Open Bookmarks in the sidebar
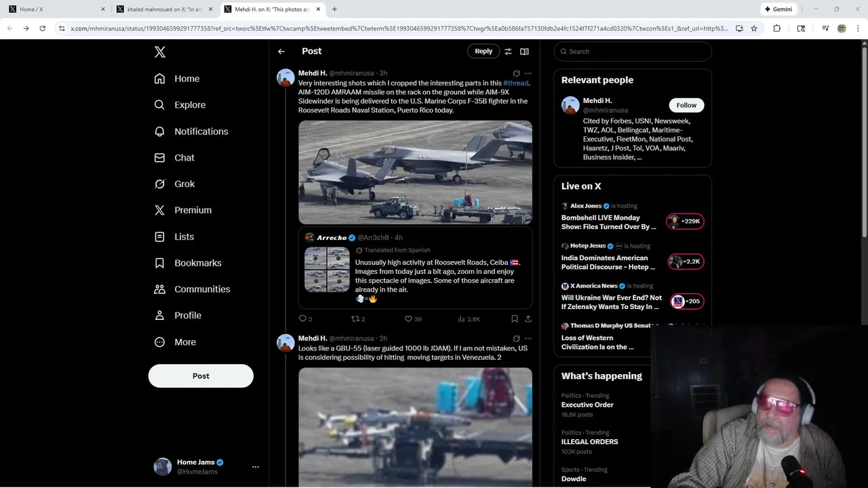This screenshot has width=868, height=488. coord(188,263)
